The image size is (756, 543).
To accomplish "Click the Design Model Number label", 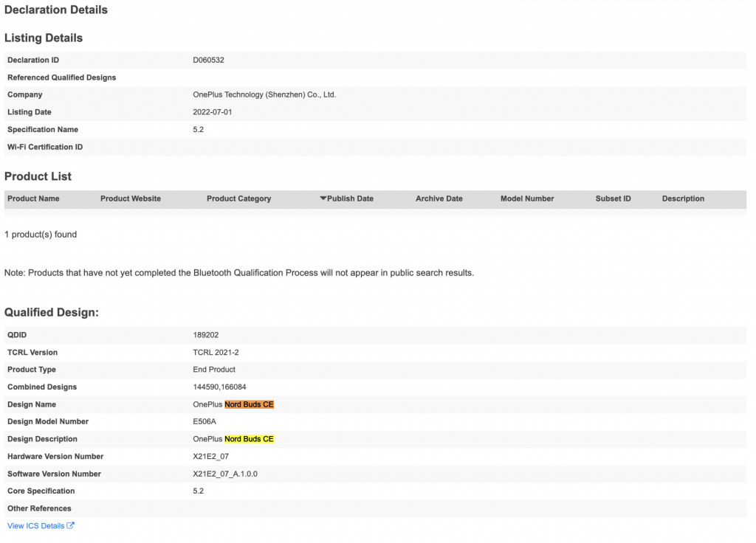I will 48,421.
